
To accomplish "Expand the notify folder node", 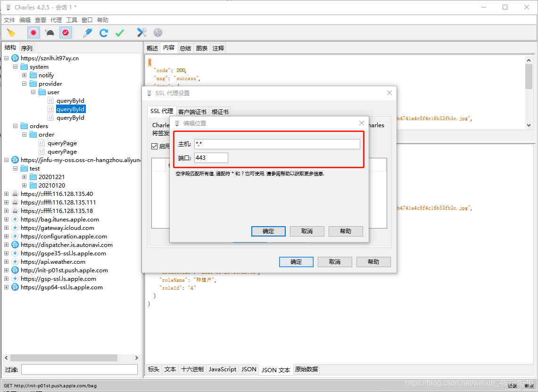I will pyautogui.click(x=24, y=75).
